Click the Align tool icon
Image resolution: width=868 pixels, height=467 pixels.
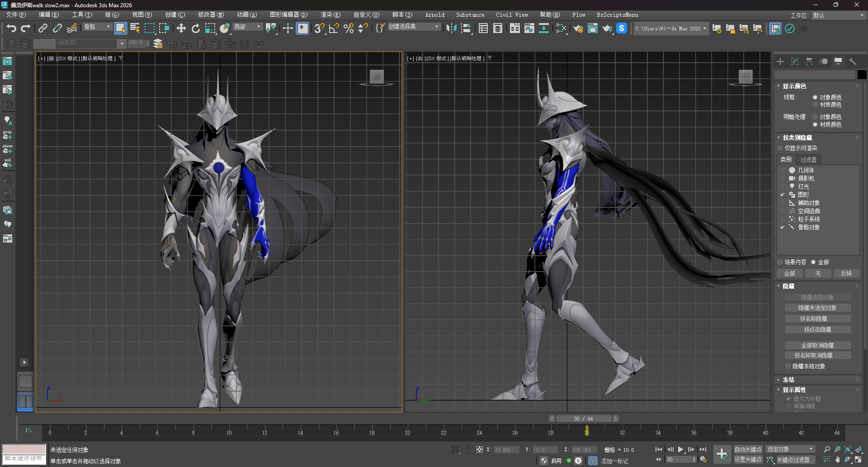click(466, 28)
